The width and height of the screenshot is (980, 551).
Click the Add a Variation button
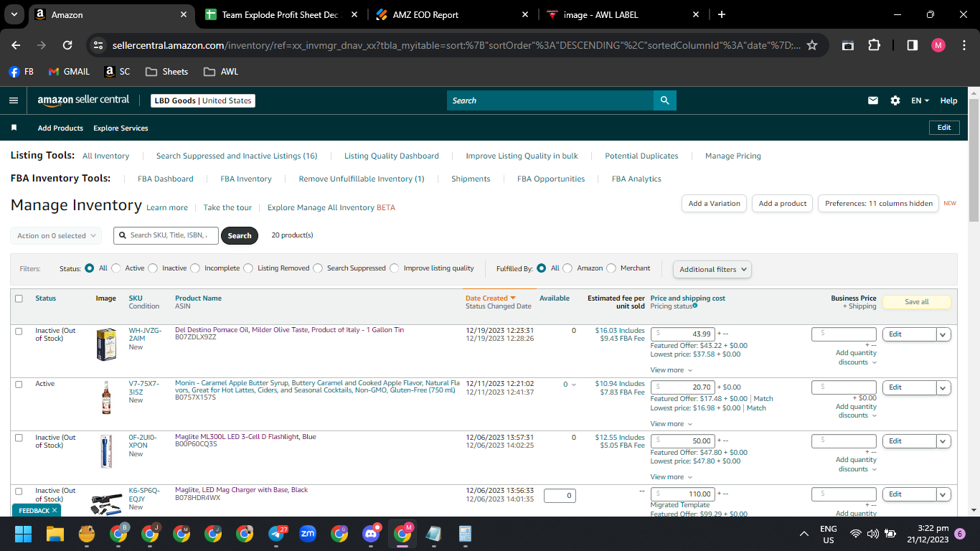pos(714,204)
